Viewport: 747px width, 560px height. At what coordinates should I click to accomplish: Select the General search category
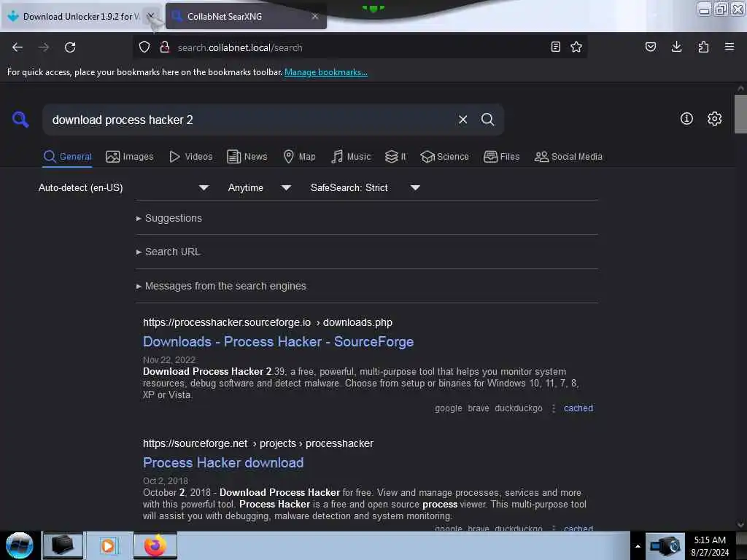(67, 157)
